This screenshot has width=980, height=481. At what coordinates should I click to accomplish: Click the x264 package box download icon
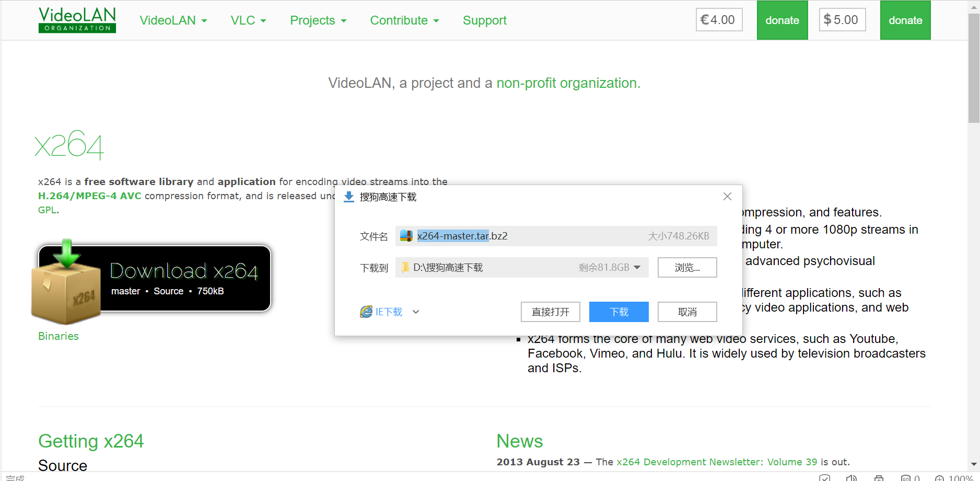[66, 282]
